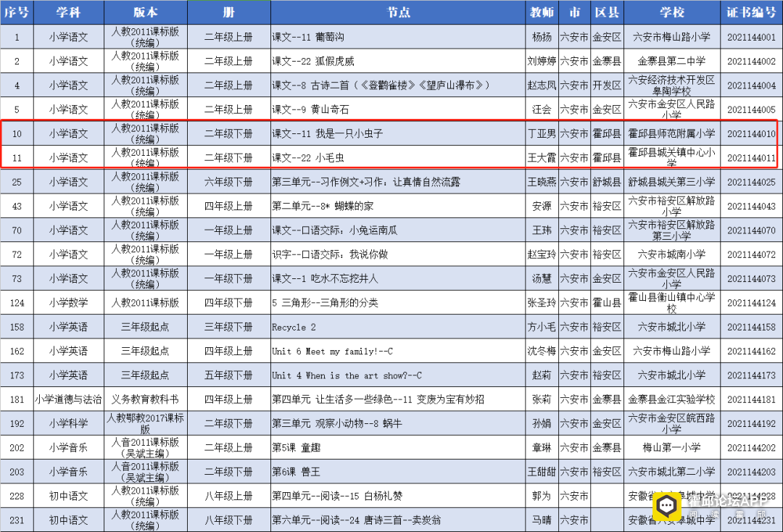
Task: Select subject cell "小学数学"
Action: 69,302
